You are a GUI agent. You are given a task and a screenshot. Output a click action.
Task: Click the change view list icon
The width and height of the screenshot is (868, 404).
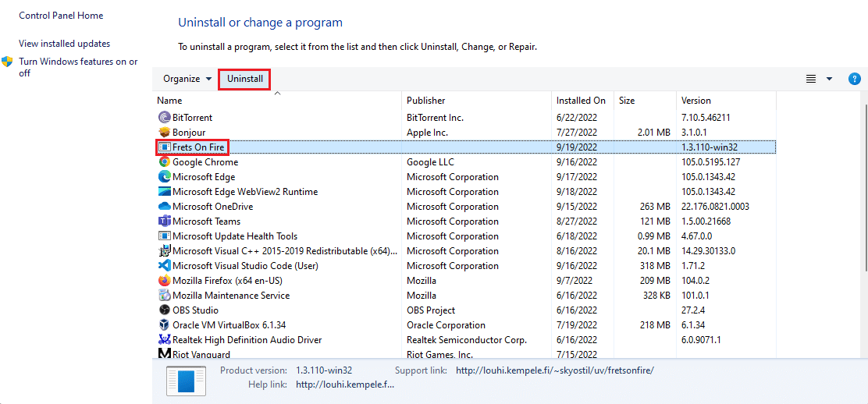[811, 79]
